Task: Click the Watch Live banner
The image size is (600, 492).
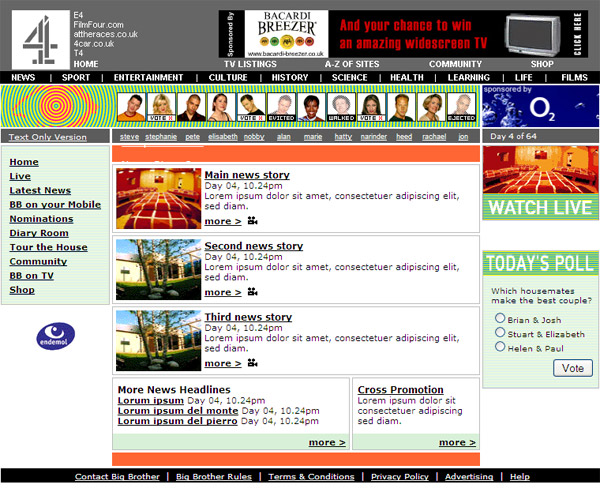Action: pos(540,183)
